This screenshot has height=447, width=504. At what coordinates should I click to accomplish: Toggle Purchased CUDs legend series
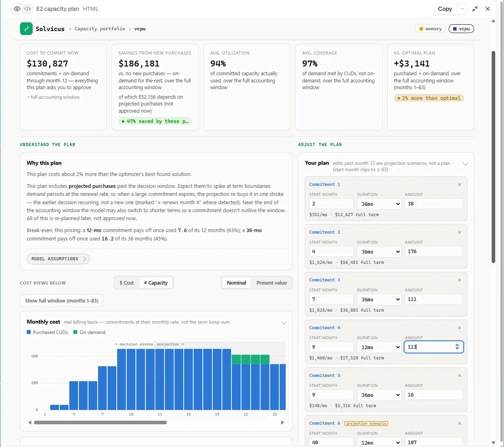[47, 332]
